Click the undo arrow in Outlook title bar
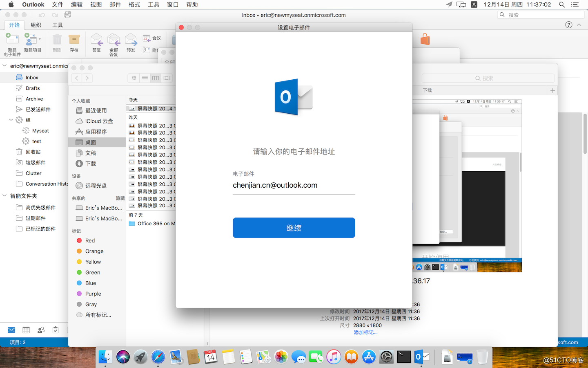 click(42, 15)
